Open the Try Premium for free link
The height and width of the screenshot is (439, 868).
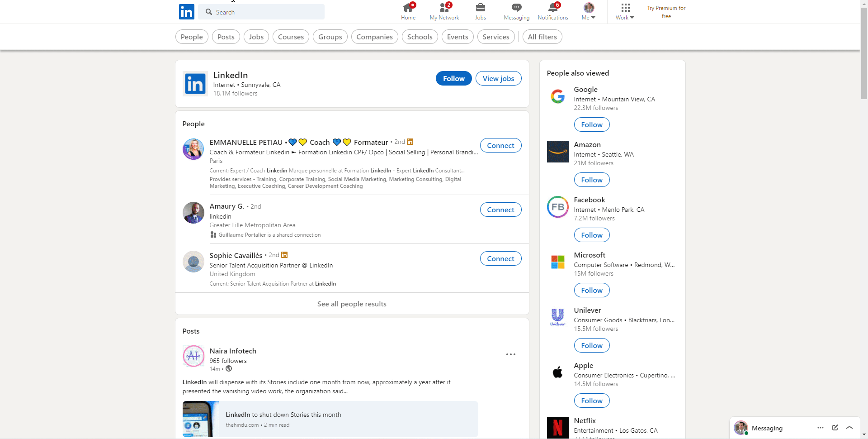[x=666, y=12]
